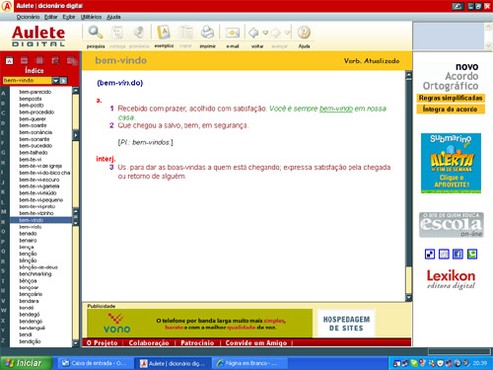The height and width of the screenshot is (370, 493).
Task: Click the Submarino Alerta advertisement
Action: [x=451, y=163]
